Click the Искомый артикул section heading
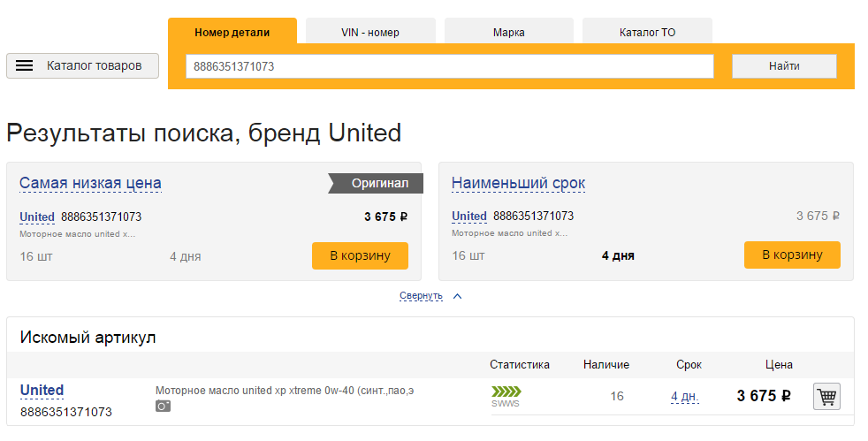The height and width of the screenshot is (441, 868). coord(88,338)
